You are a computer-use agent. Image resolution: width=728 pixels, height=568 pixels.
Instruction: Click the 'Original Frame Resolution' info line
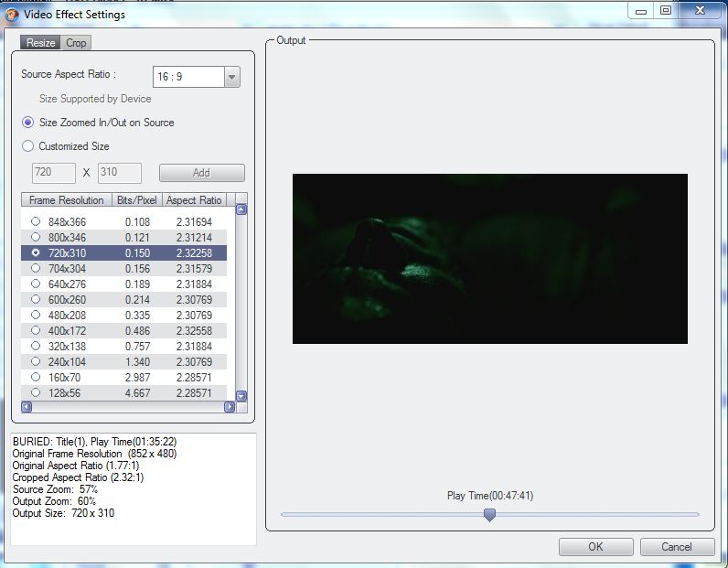coord(95,454)
